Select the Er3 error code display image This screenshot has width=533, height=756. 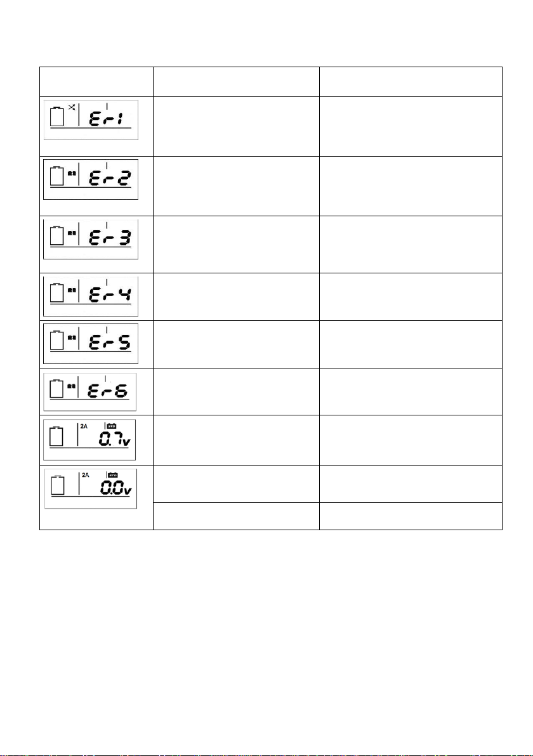point(91,238)
